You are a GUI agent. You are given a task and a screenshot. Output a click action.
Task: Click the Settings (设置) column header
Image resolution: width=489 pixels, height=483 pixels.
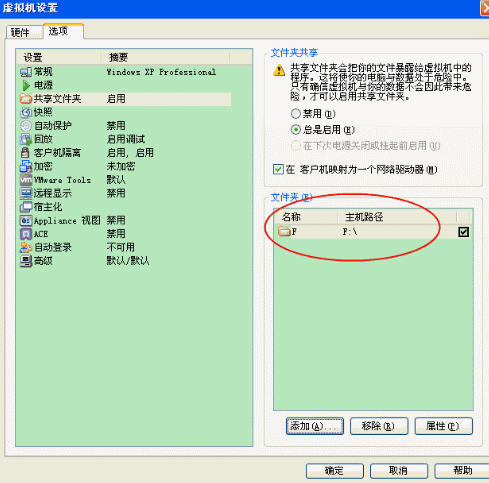click(59, 57)
